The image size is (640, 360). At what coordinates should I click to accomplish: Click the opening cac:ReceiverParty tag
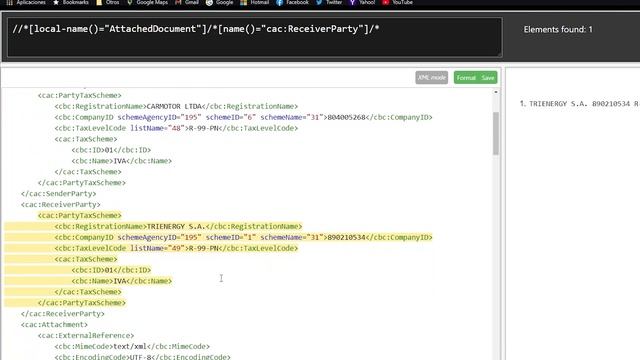tap(60, 204)
